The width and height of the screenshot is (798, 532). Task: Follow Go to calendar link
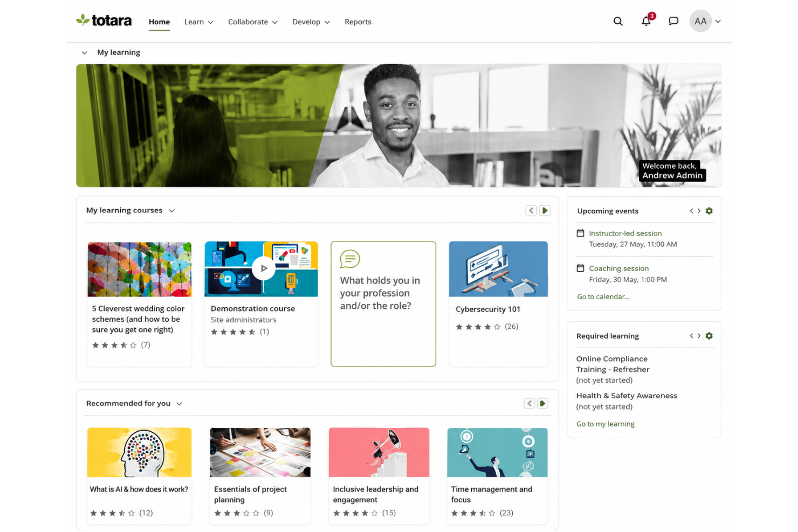tap(603, 296)
